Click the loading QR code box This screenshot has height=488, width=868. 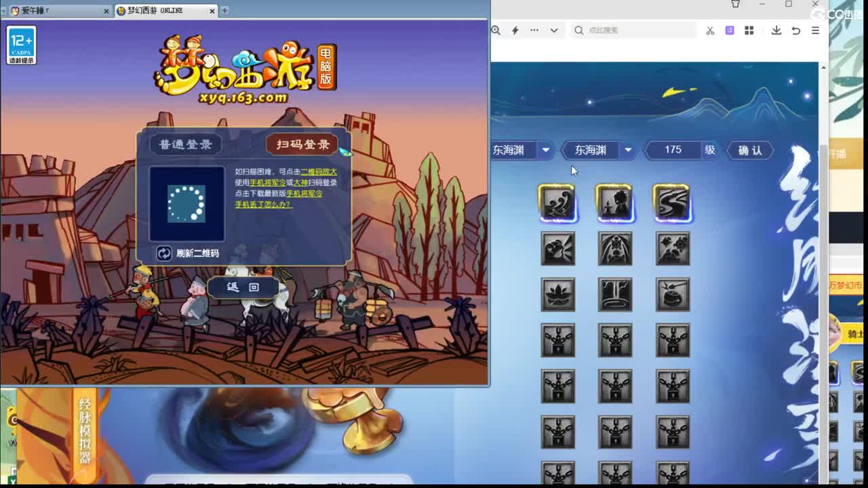click(x=186, y=203)
